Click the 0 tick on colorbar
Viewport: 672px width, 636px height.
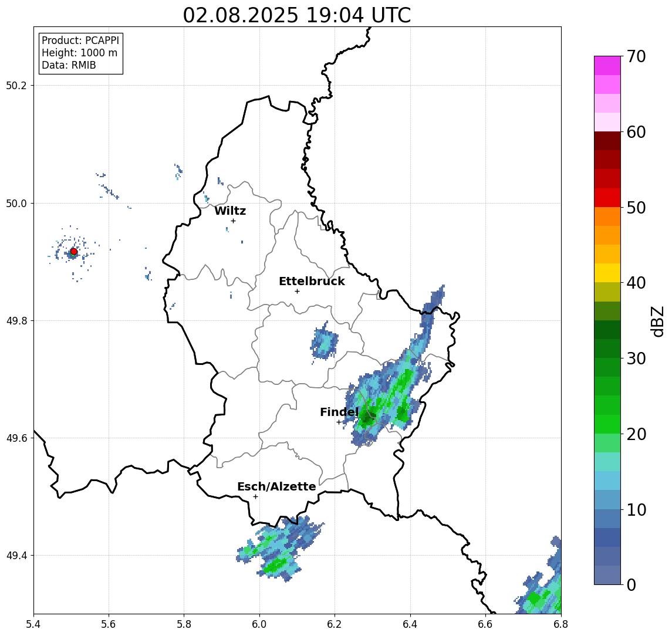632,584
